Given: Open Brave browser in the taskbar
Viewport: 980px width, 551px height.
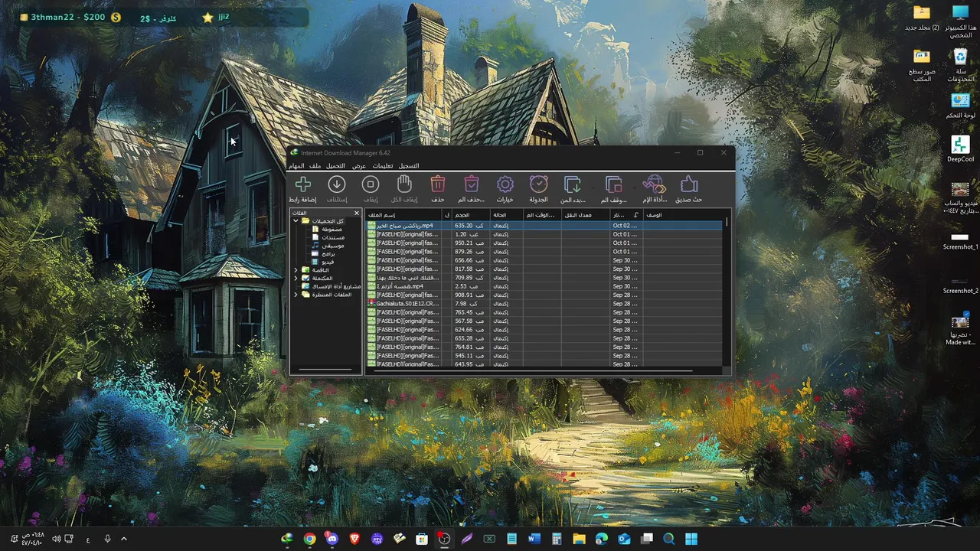Looking at the screenshot, I should (354, 539).
